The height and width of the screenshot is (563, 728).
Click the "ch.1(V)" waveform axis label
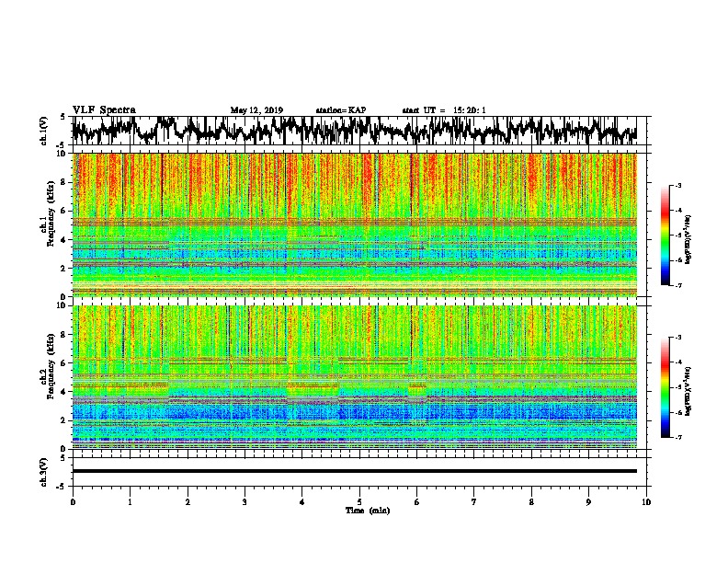(x=43, y=131)
